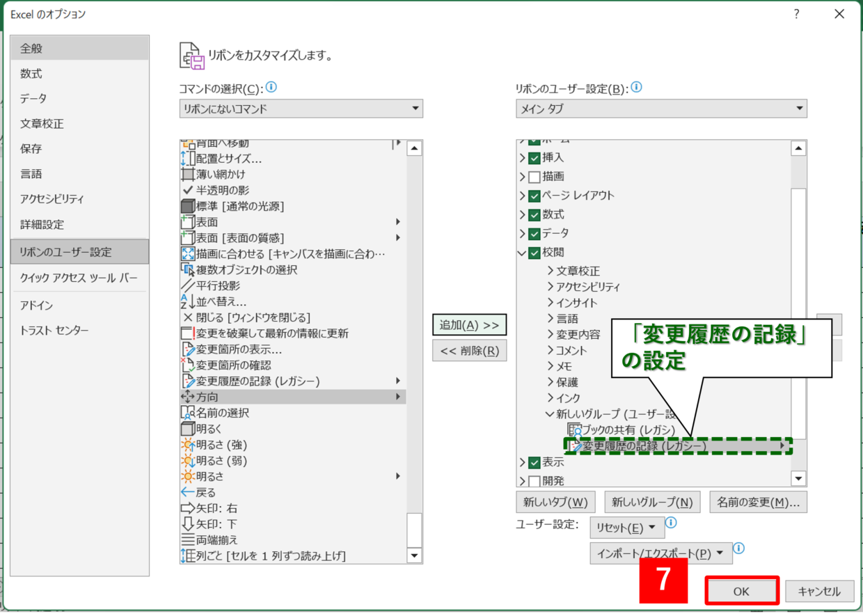
Task: Click the ? help button in title bar
Action: [796, 14]
